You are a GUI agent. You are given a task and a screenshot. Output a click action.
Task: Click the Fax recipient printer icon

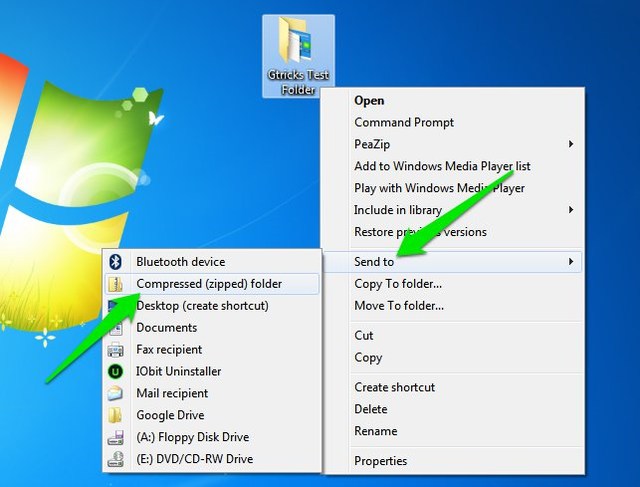[x=116, y=350]
